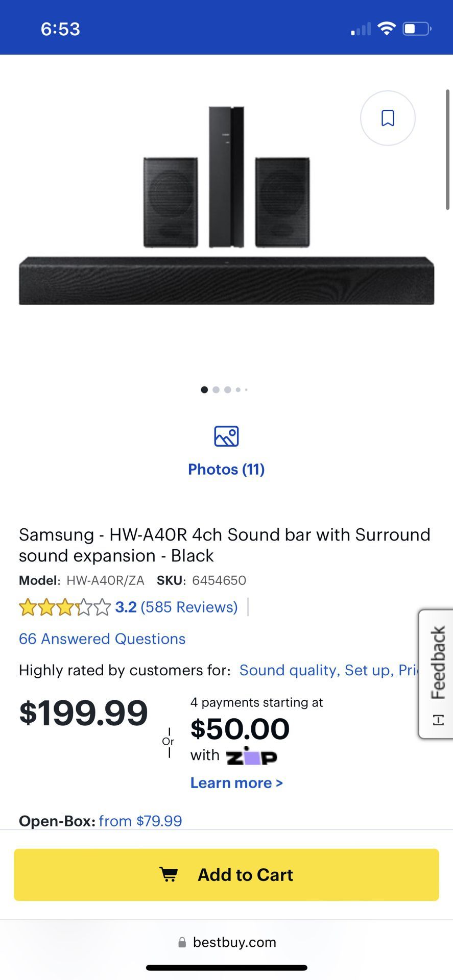This screenshot has width=453, height=980.
Task: Tap the bookmark save icon
Action: (x=388, y=118)
